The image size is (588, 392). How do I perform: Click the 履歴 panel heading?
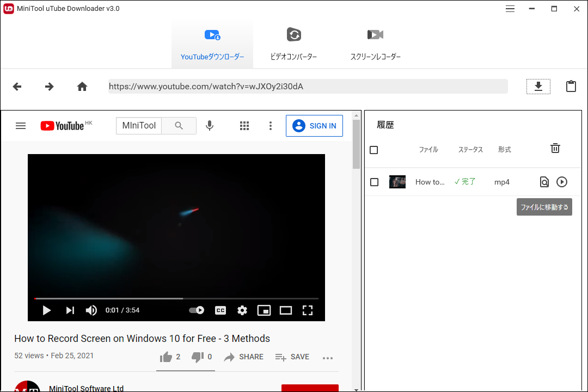tap(385, 125)
